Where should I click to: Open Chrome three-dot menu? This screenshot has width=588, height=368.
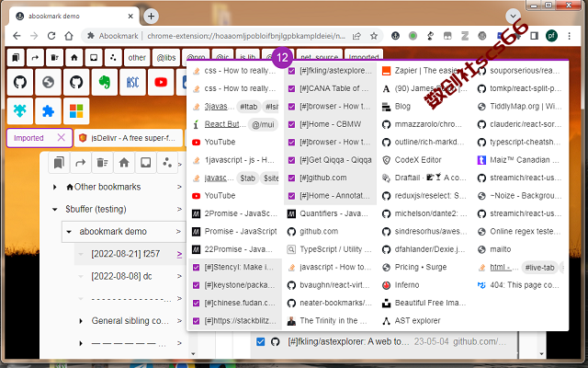click(x=570, y=36)
